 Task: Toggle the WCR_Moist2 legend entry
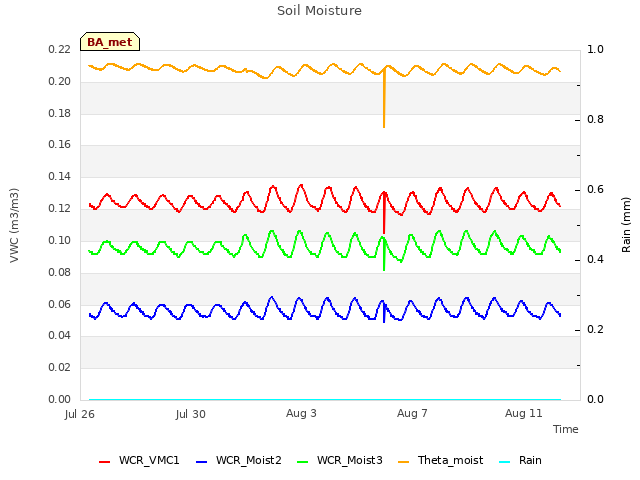click(x=239, y=460)
